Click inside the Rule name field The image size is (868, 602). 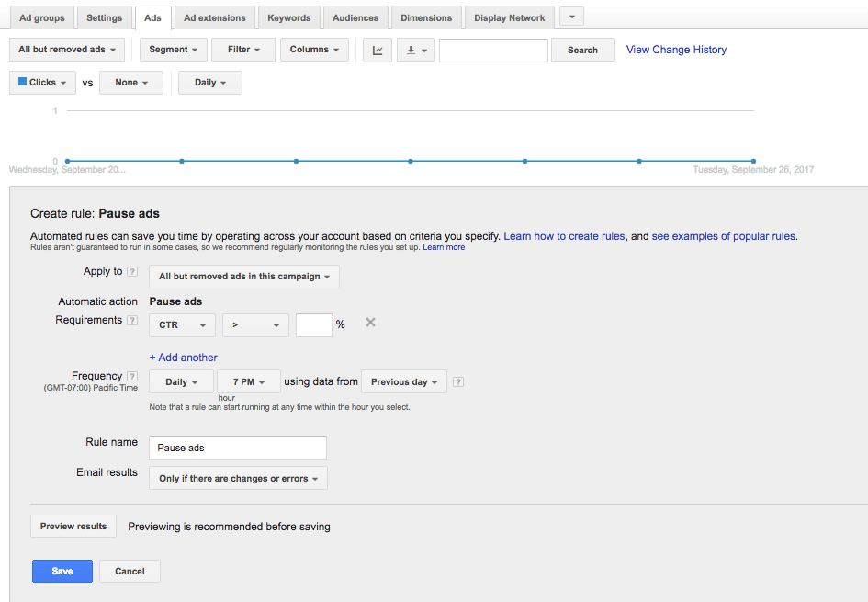237,448
